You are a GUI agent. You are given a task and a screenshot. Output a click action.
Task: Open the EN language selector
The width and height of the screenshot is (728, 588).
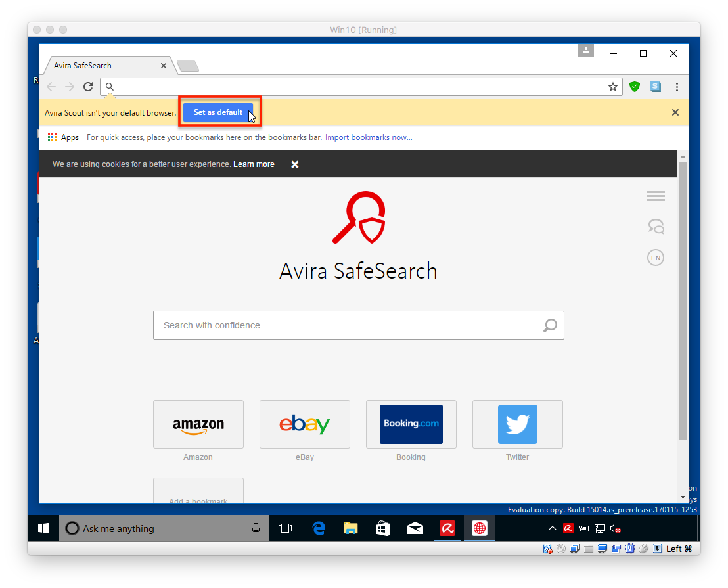655,257
